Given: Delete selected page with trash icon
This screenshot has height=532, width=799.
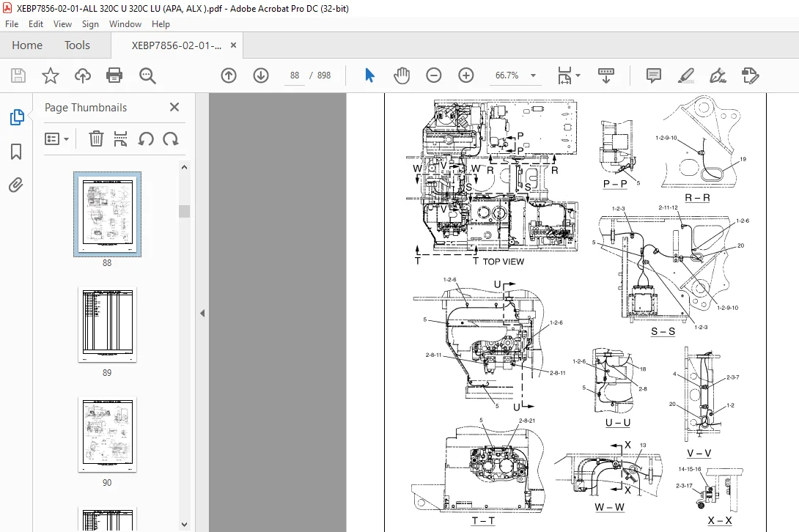Looking at the screenshot, I should pos(96,138).
